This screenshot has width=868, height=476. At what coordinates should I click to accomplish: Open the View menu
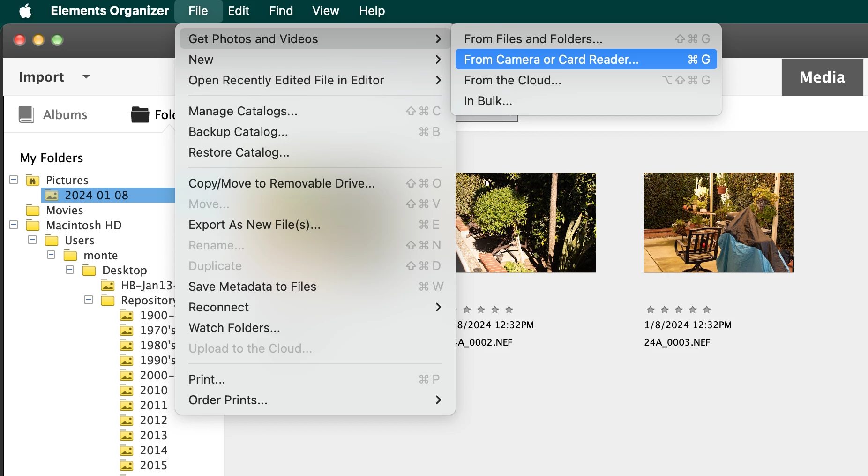(325, 11)
